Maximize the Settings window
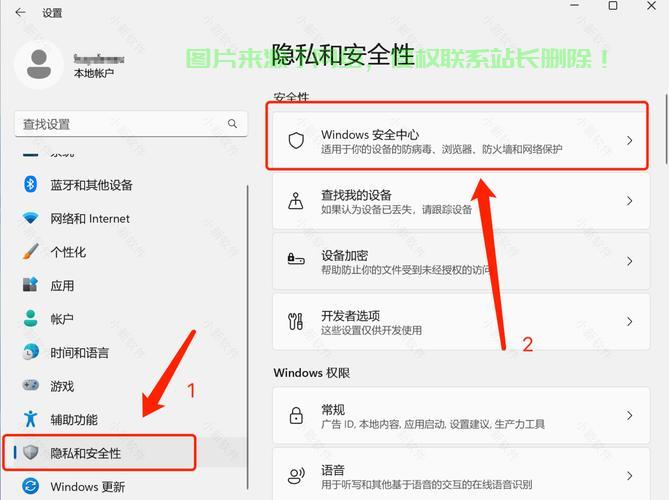The image size is (669, 500). (613, 6)
